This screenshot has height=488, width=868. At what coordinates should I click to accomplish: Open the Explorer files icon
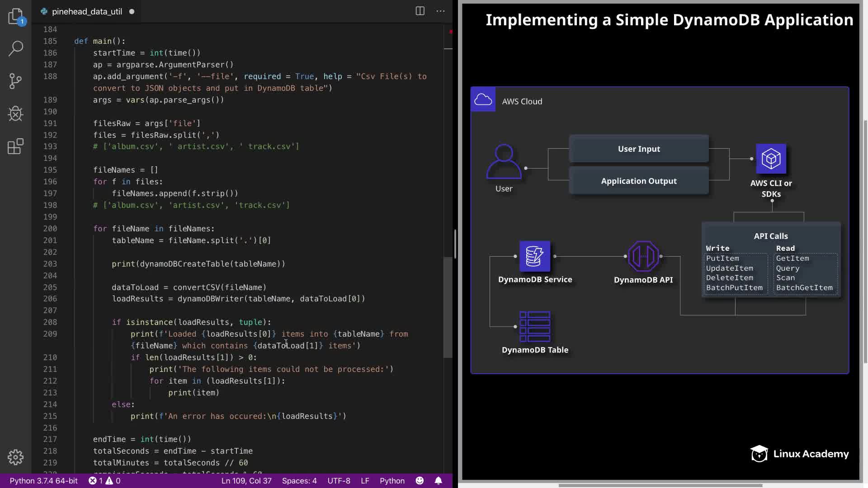pyautogui.click(x=16, y=16)
